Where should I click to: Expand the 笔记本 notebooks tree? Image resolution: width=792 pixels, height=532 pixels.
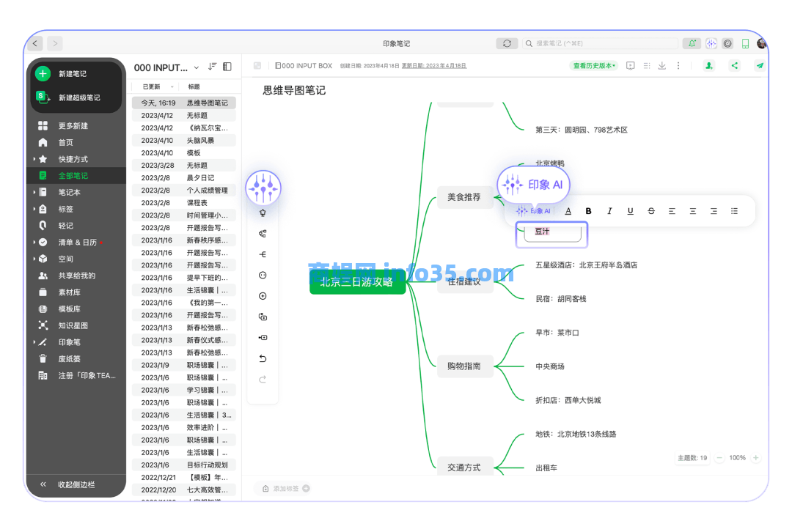click(34, 192)
